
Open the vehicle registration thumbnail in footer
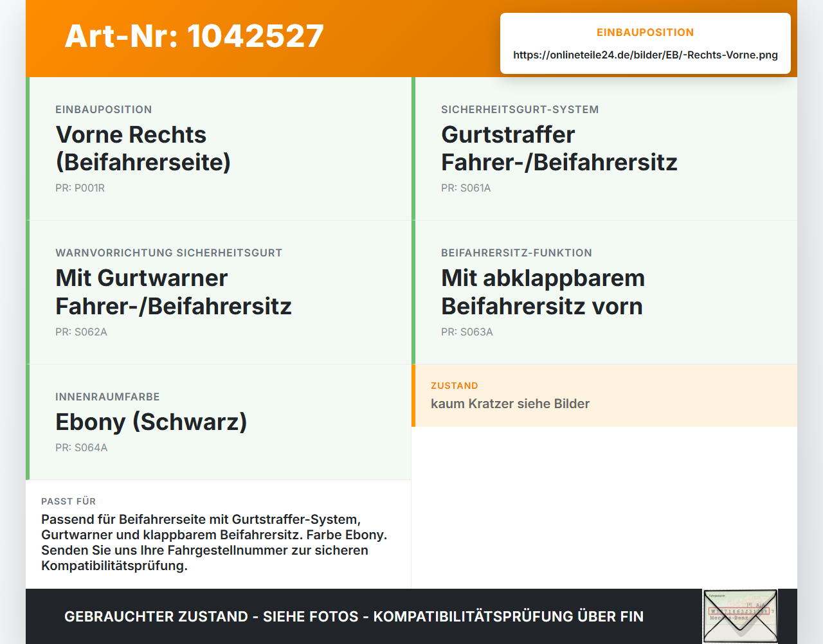click(739, 616)
